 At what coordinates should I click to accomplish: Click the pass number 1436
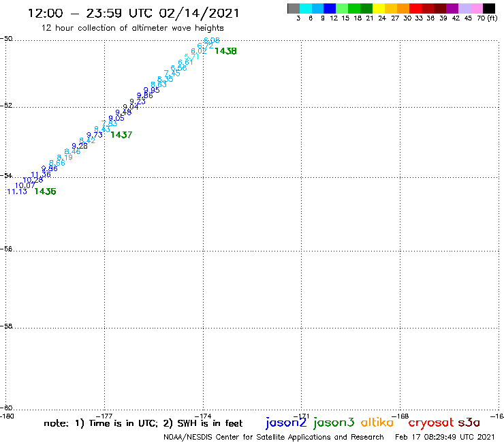pos(46,192)
